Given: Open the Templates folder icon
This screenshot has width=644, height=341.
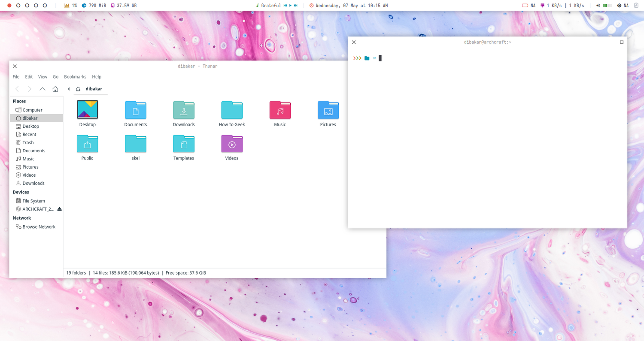Looking at the screenshot, I should 184,144.
